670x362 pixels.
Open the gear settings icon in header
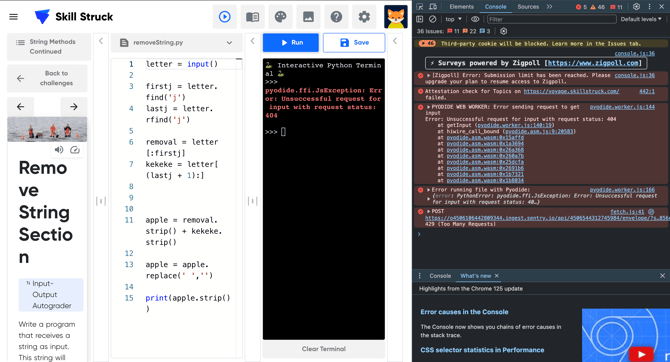(x=364, y=17)
